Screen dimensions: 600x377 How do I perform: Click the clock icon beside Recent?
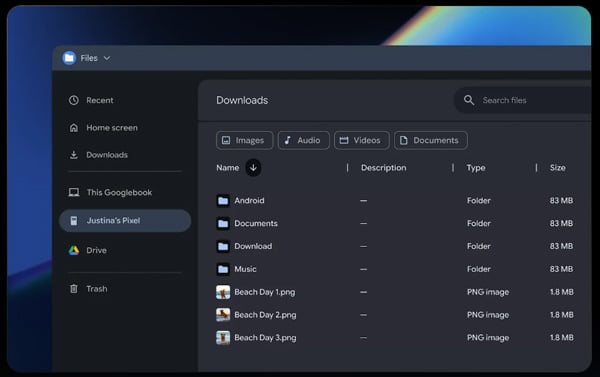pos(74,100)
